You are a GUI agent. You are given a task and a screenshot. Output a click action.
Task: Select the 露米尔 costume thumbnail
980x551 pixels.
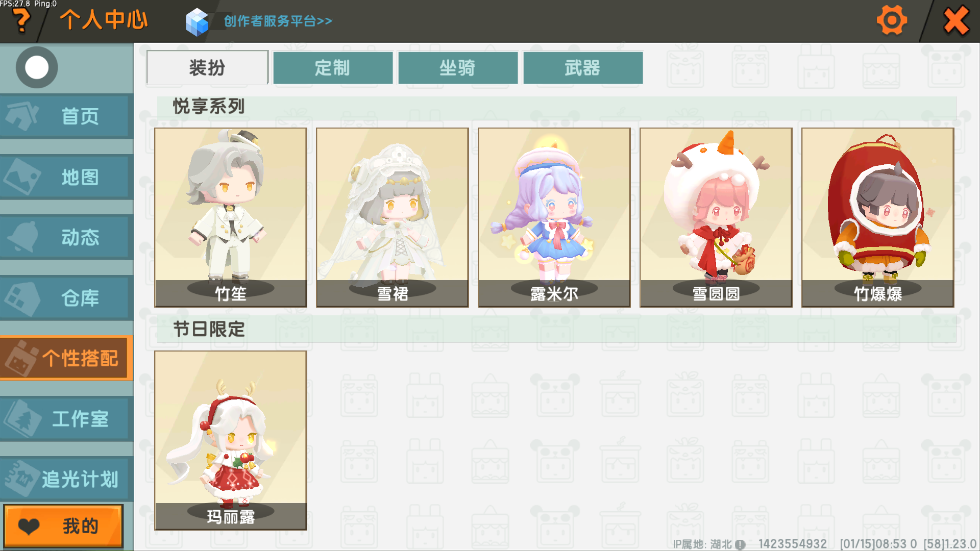[554, 217]
